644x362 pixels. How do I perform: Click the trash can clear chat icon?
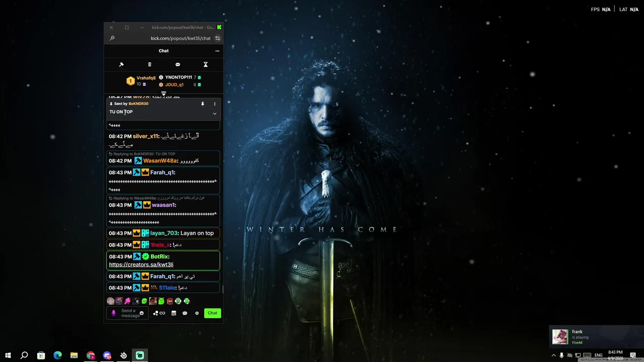click(x=149, y=64)
